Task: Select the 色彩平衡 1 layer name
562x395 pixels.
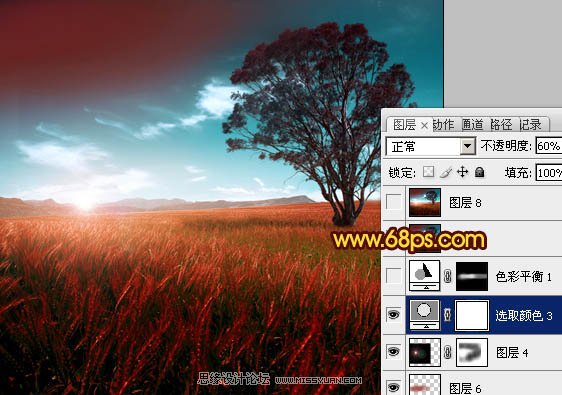Action: point(523,277)
